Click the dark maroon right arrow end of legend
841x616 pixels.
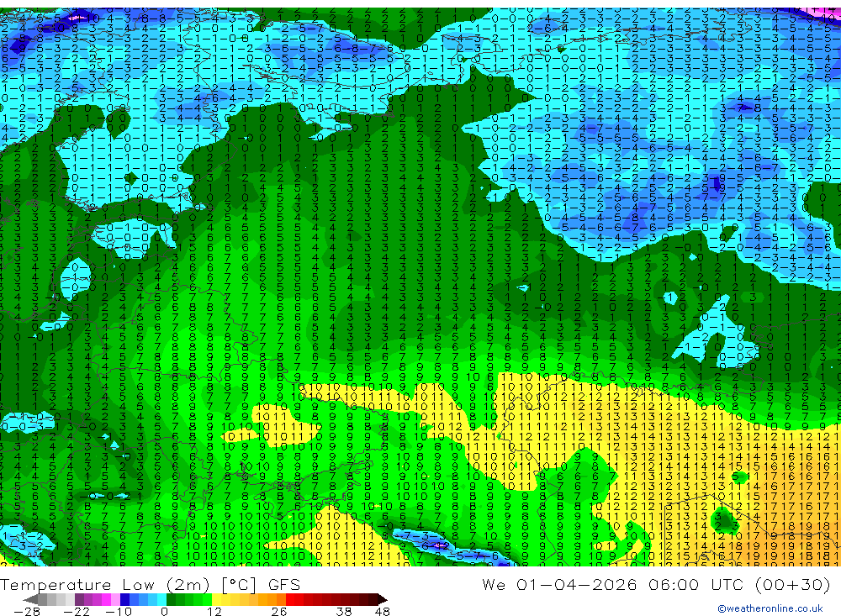[383, 600]
